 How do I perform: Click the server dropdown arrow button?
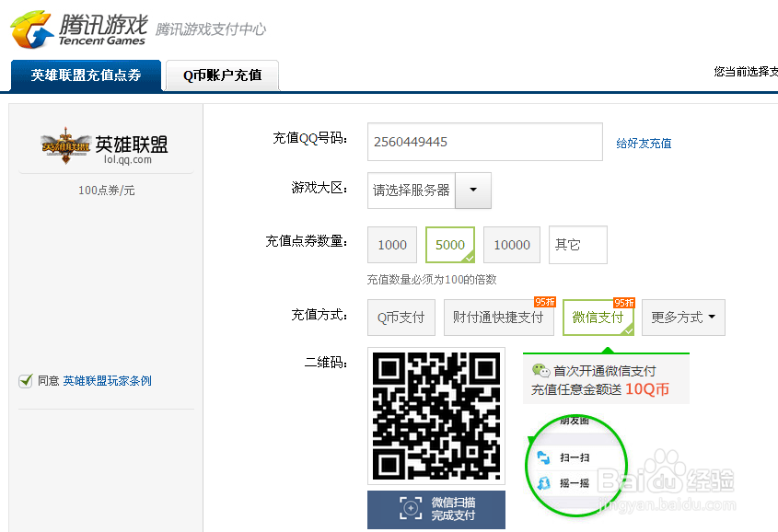pyautogui.click(x=472, y=191)
